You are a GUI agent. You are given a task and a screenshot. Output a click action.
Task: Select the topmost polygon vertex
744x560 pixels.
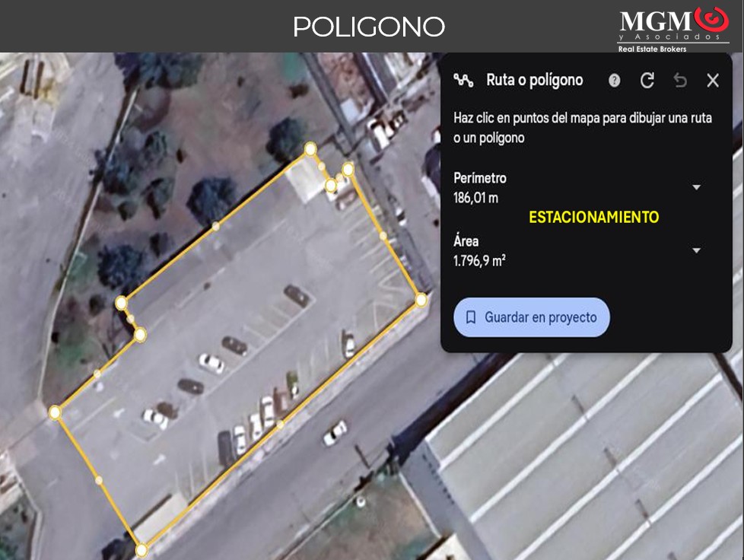[310, 149]
